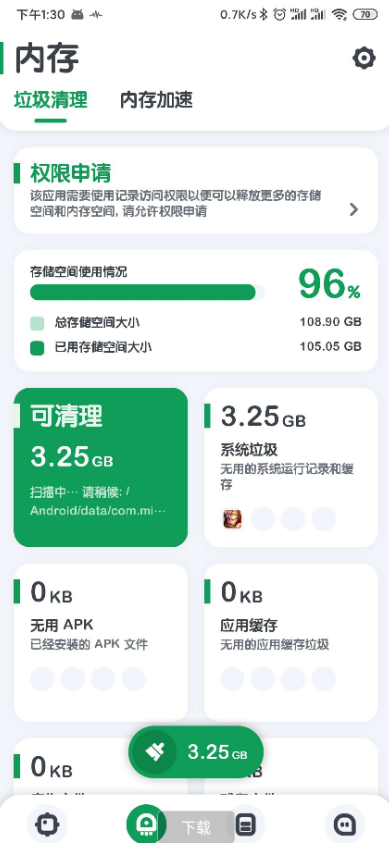Tap the rightmost chat-face navigation icon
The width and height of the screenshot is (389, 843).
344,824
